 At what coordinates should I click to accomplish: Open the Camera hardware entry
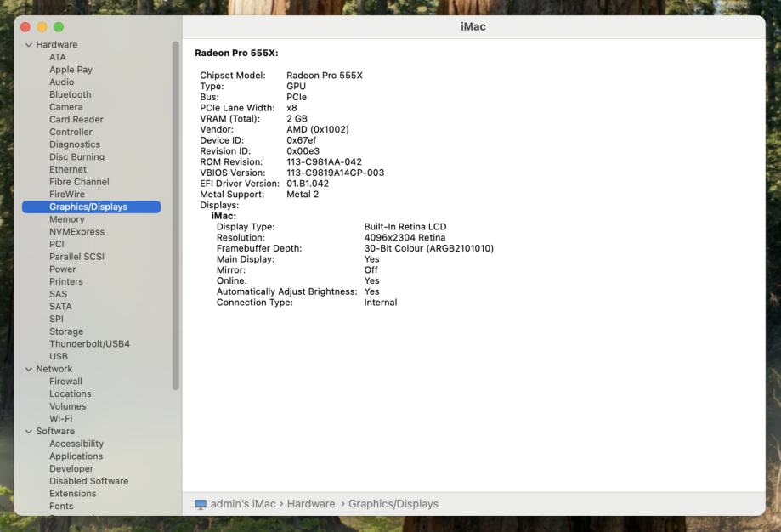(65, 107)
